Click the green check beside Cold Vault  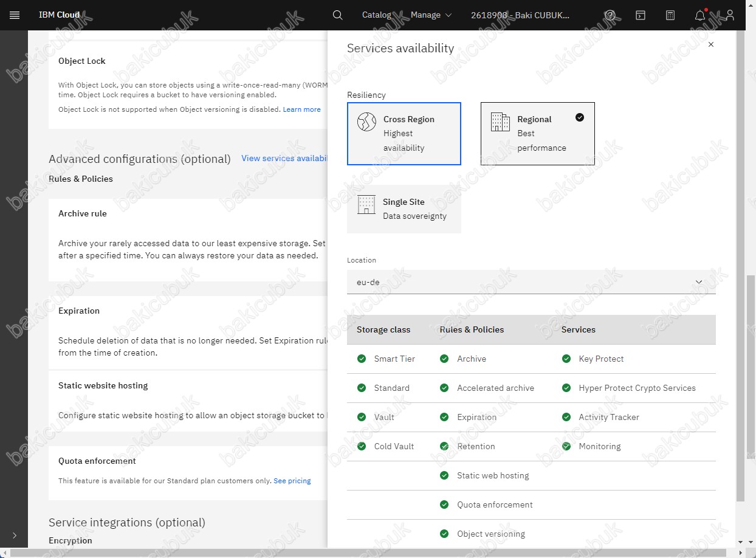362,446
